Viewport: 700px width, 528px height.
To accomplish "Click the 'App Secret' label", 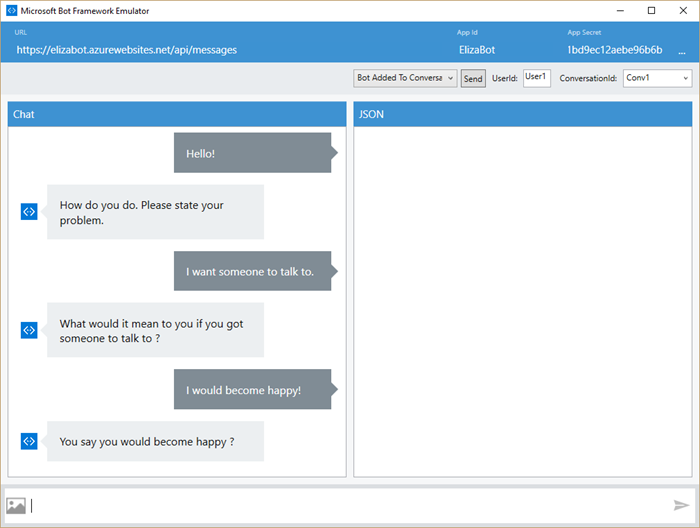I will click(584, 32).
